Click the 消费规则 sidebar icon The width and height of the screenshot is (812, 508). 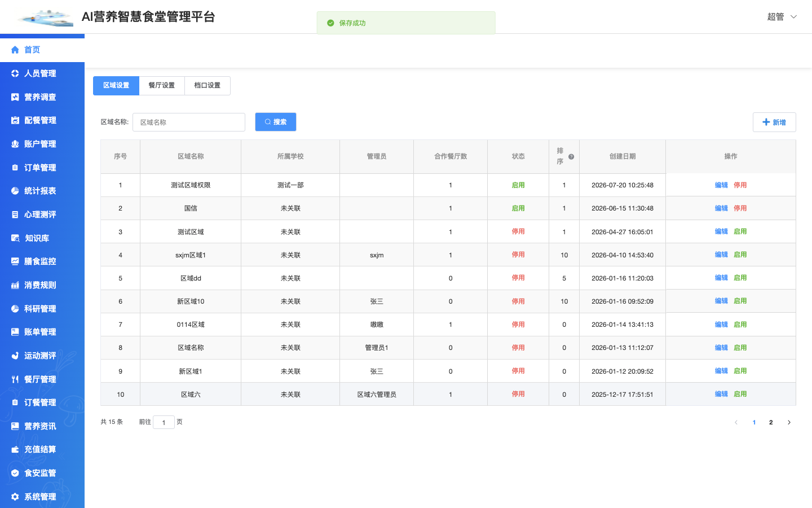tap(15, 285)
